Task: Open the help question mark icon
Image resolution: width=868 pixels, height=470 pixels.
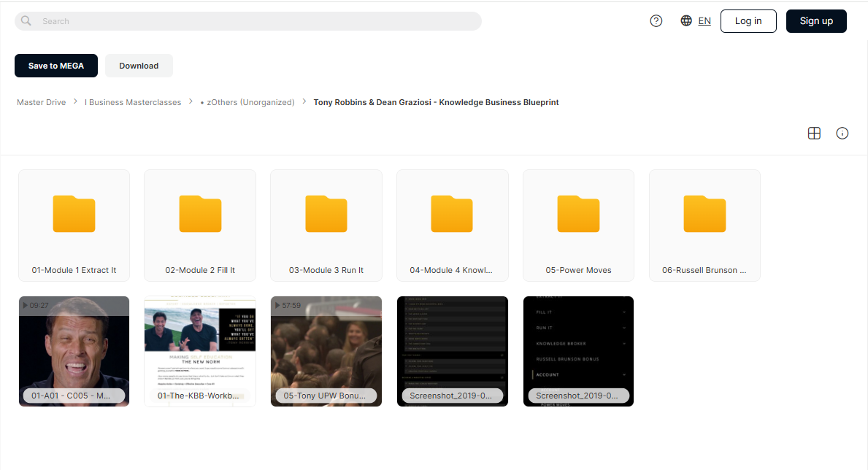Action: (656, 21)
